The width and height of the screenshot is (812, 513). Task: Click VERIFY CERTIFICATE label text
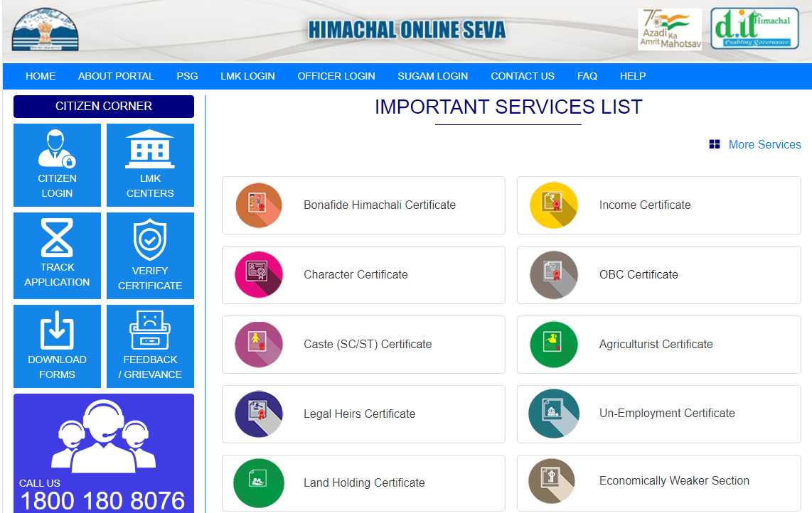click(x=150, y=278)
